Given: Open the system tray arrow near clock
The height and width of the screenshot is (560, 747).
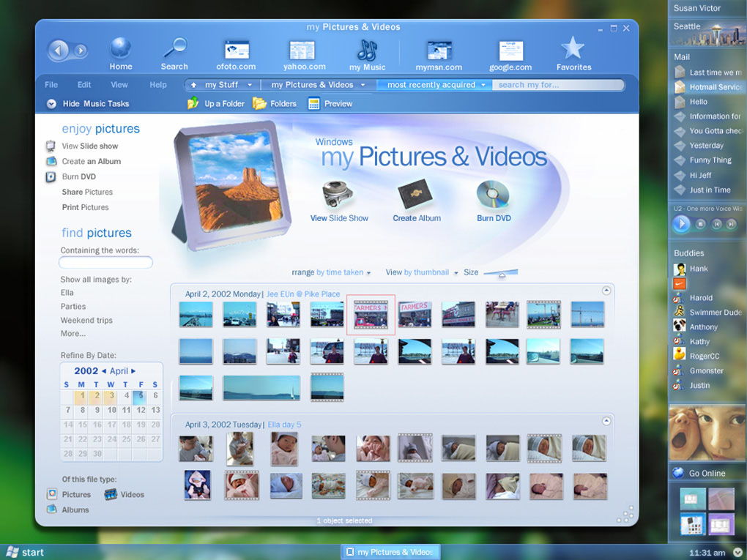Looking at the screenshot, I should pyautogui.click(x=737, y=553).
